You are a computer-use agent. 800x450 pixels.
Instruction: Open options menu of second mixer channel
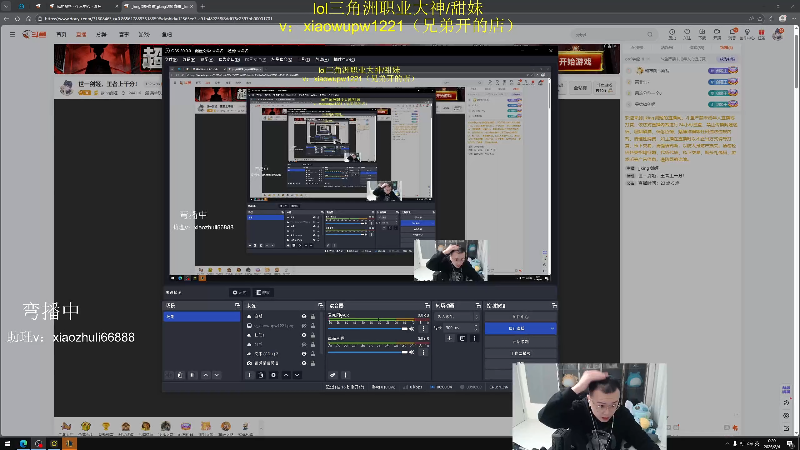(x=423, y=352)
